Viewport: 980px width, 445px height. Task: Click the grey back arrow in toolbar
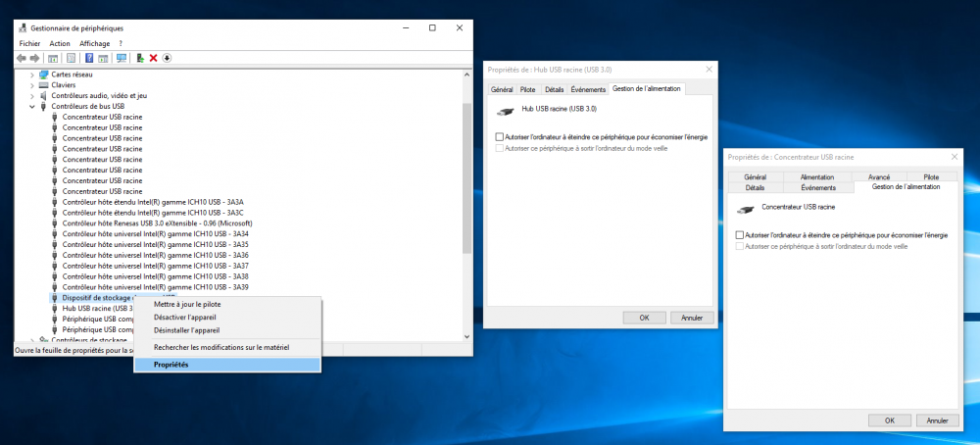[x=22, y=58]
